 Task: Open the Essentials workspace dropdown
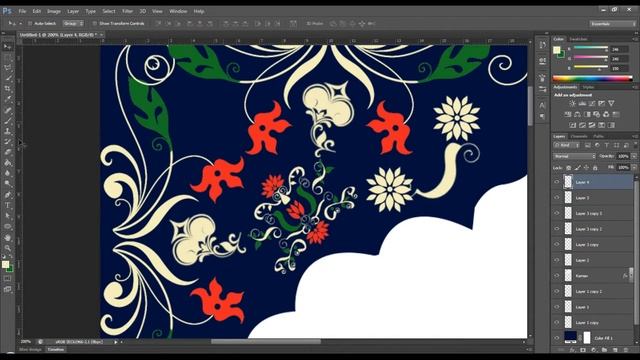pyautogui.click(x=613, y=24)
